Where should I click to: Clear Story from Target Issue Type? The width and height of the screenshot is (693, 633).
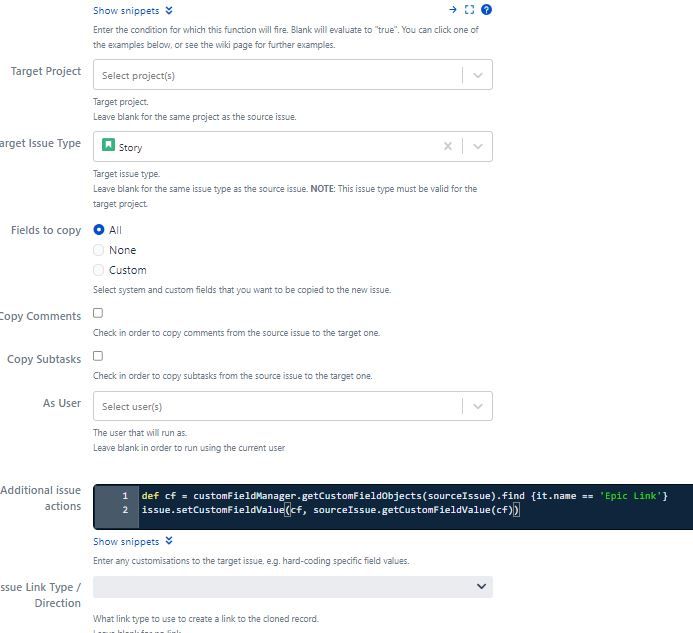pos(448,146)
